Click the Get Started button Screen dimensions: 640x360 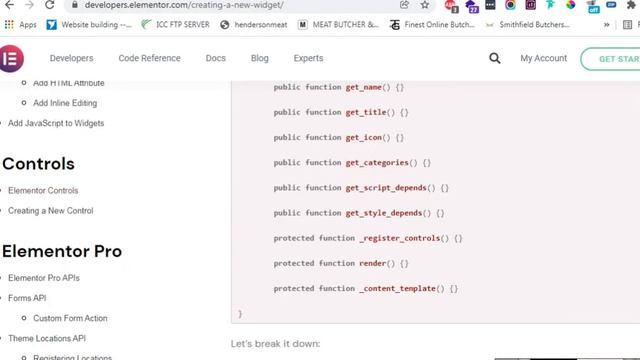click(x=611, y=59)
